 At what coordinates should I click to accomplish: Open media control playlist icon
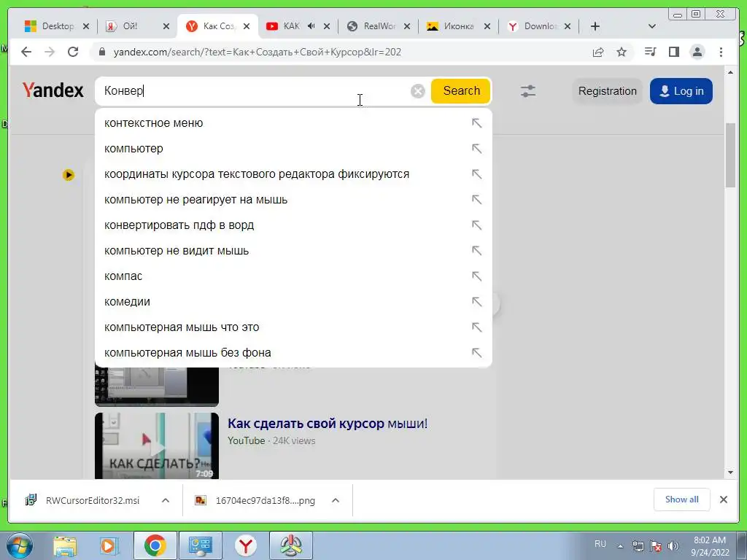[650, 52]
